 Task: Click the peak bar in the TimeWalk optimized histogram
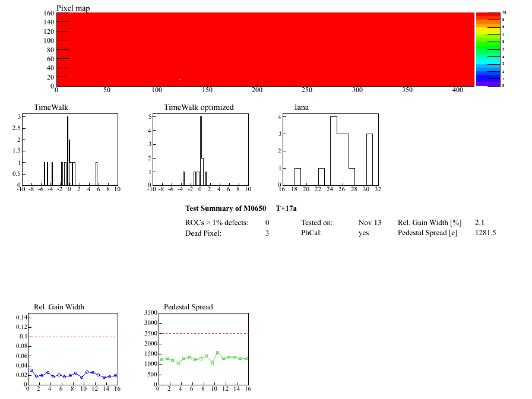[x=201, y=151]
